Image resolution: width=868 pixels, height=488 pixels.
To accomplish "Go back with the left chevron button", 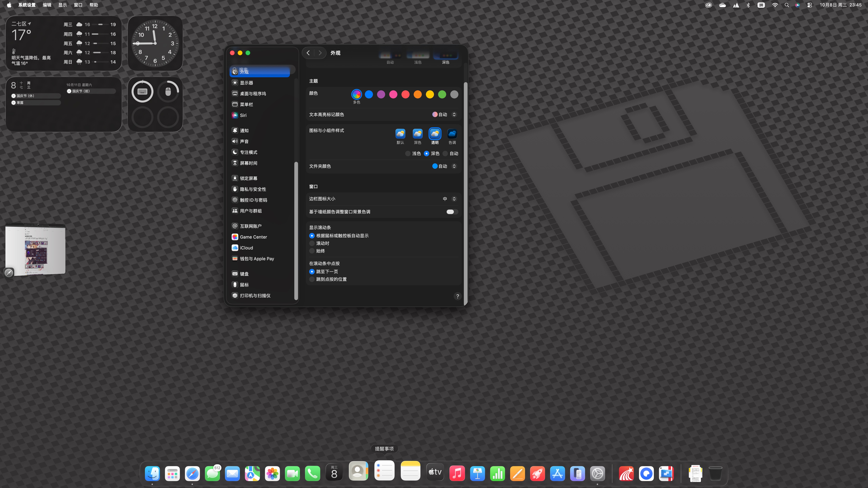I will [308, 53].
